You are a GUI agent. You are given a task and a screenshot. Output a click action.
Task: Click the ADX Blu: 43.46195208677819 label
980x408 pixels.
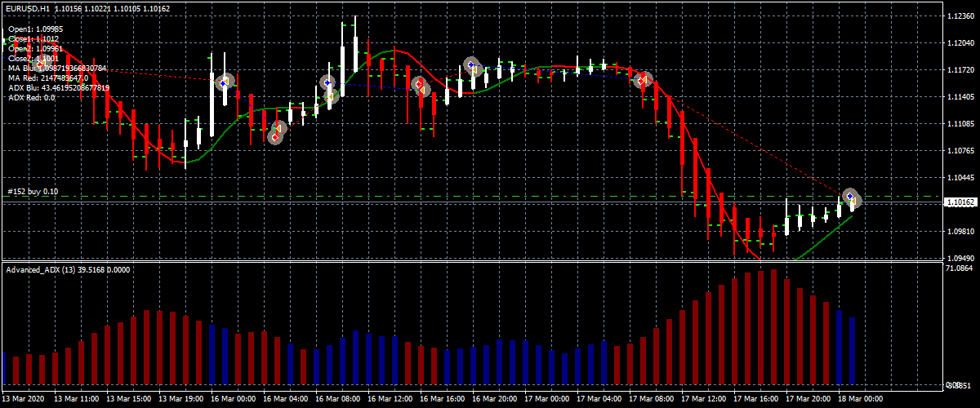point(59,87)
